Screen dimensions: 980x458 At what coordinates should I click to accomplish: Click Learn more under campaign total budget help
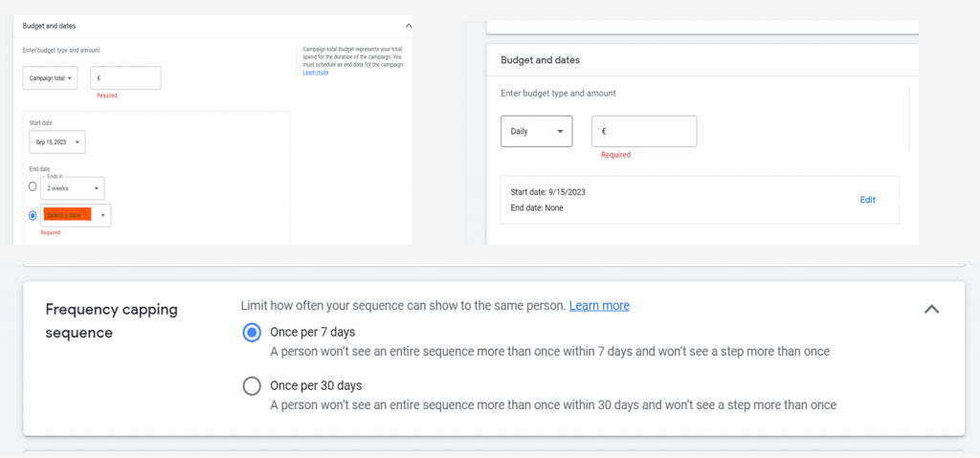coord(315,73)
